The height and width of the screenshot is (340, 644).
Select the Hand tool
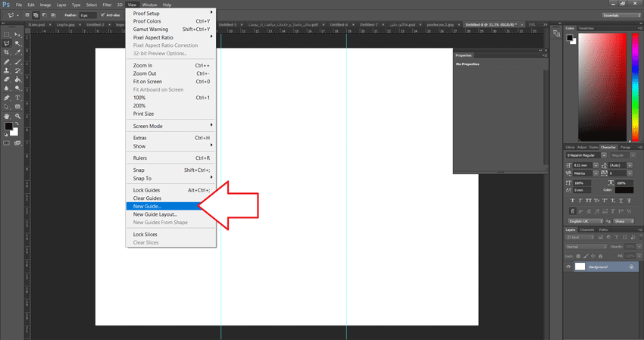click(x=7, y=116)
